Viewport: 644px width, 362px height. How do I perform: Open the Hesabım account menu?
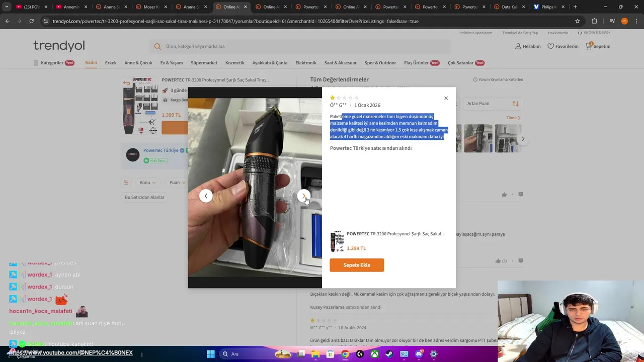tap(528, 46)
